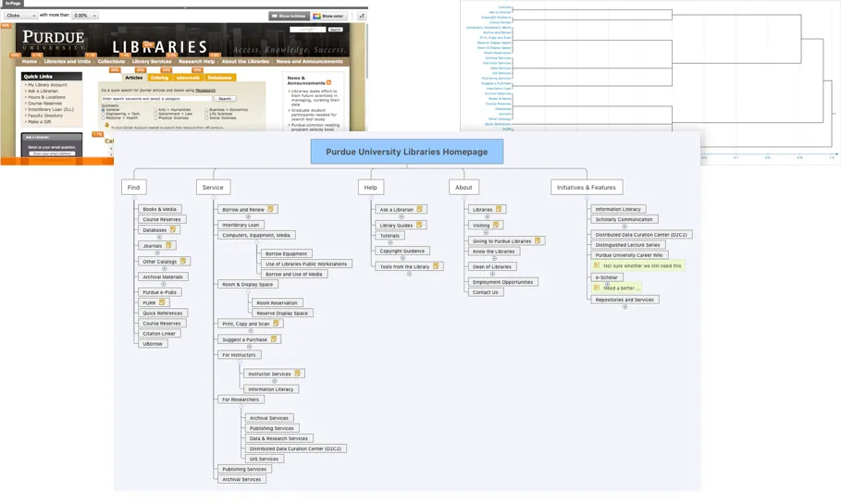The height and width of the screenshot is (504, 841).
Task: Open note attached to Giving to Purdue Libraries
Action: click(x=538, y=240)
